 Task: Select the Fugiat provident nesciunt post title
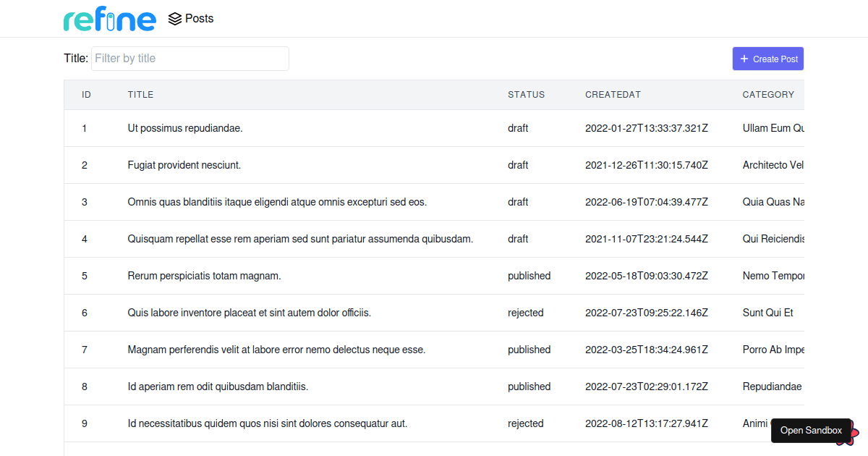(x=184, y=165)
